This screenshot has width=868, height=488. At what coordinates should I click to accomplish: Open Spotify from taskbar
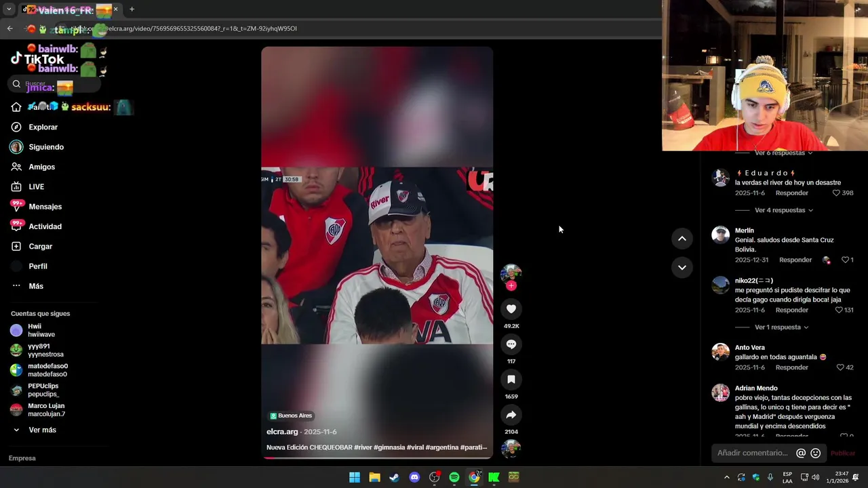[454, 477]
